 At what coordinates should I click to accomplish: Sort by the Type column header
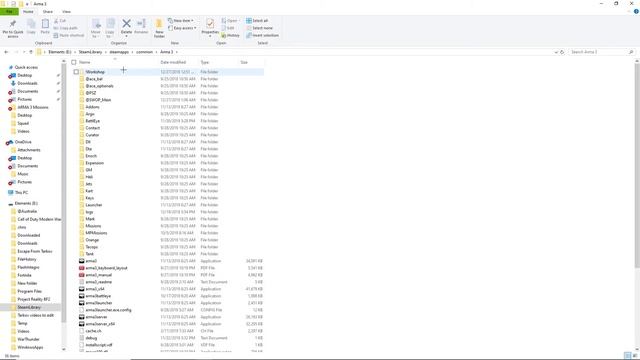point(205,62)
